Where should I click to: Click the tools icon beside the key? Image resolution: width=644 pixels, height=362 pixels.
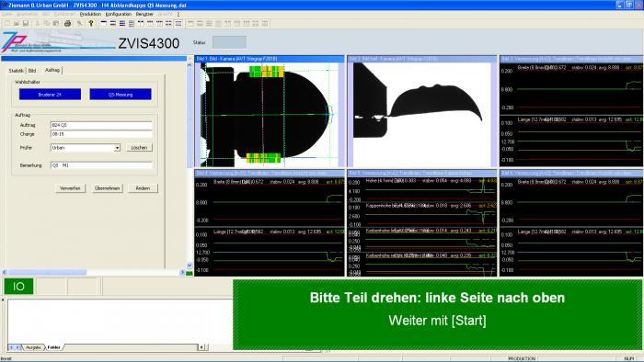tap(80, 24)
